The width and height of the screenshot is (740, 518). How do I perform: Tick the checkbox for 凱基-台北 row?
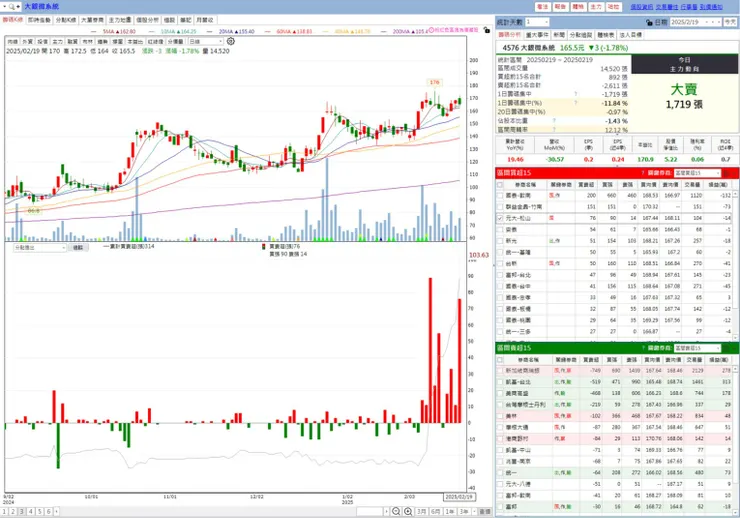500,382
